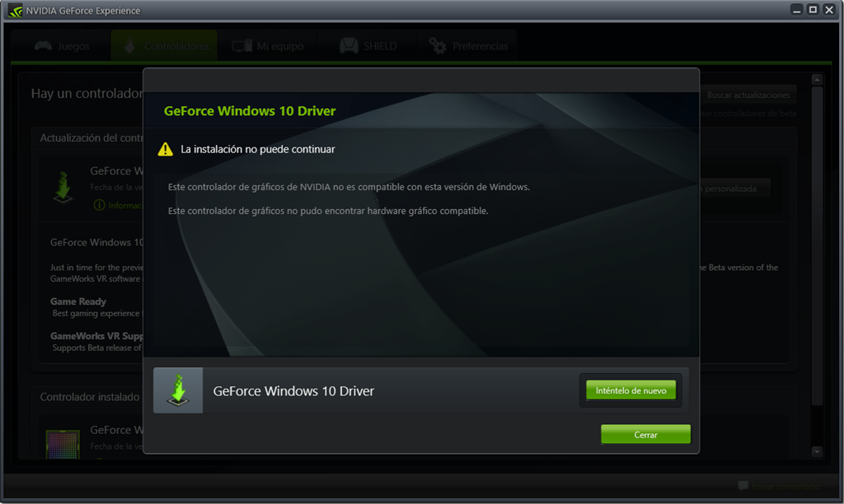Click Buscar actualizaciones button in background window

tap(748, 95)
